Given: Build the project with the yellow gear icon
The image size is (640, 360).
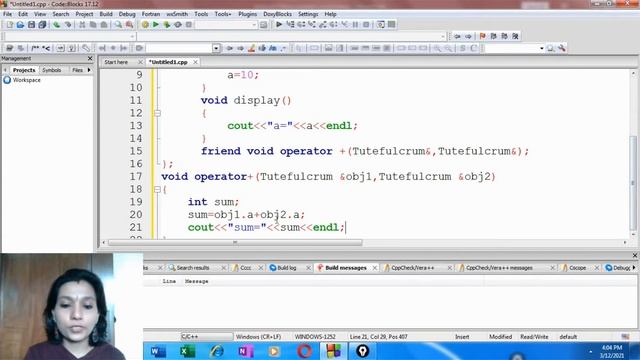Looking at the screenshot, I should point(145,25).
